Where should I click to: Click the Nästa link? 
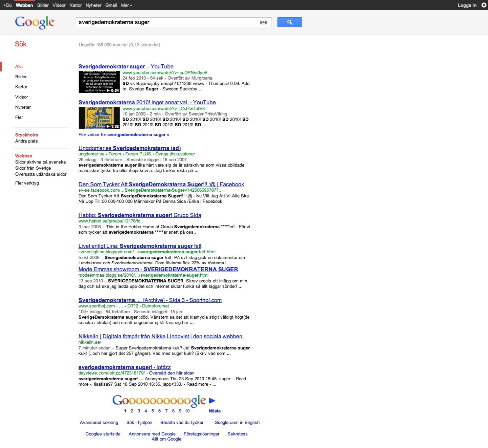(215, 411)
